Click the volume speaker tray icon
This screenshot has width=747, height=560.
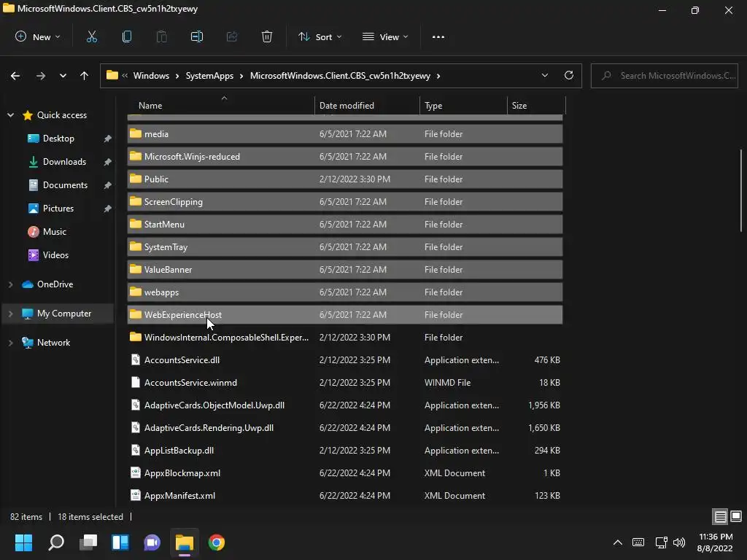point(679,542)
